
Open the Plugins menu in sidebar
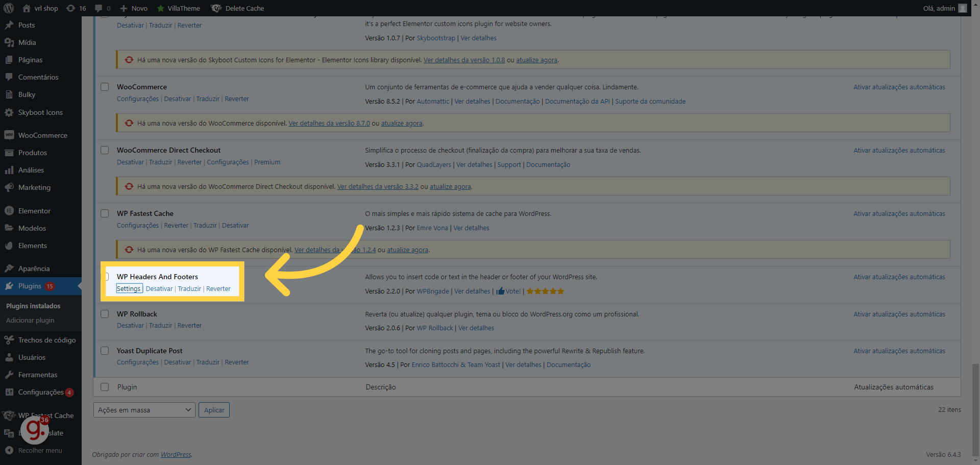click(41, 286)
